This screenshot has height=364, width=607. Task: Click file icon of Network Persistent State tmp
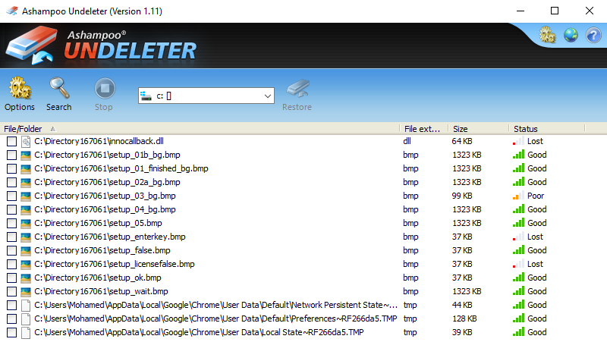[x=26, y=306]
